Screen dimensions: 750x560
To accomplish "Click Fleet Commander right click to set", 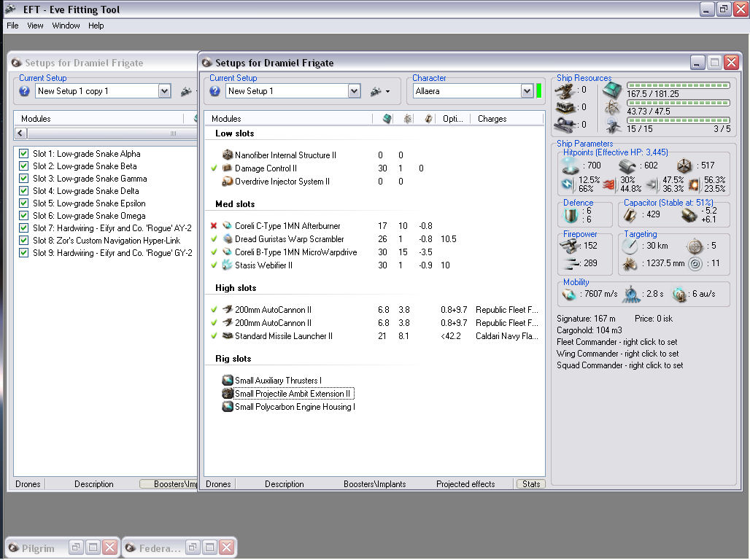I will [x=616, y=342].
